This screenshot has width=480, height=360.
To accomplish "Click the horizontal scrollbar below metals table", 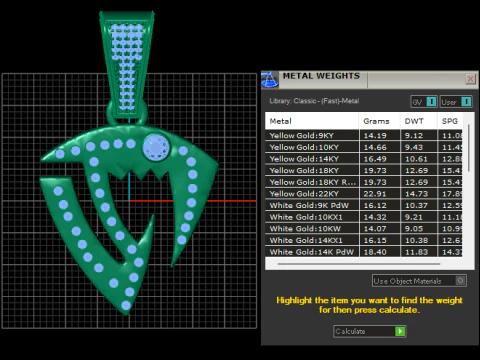I will 359,264.
